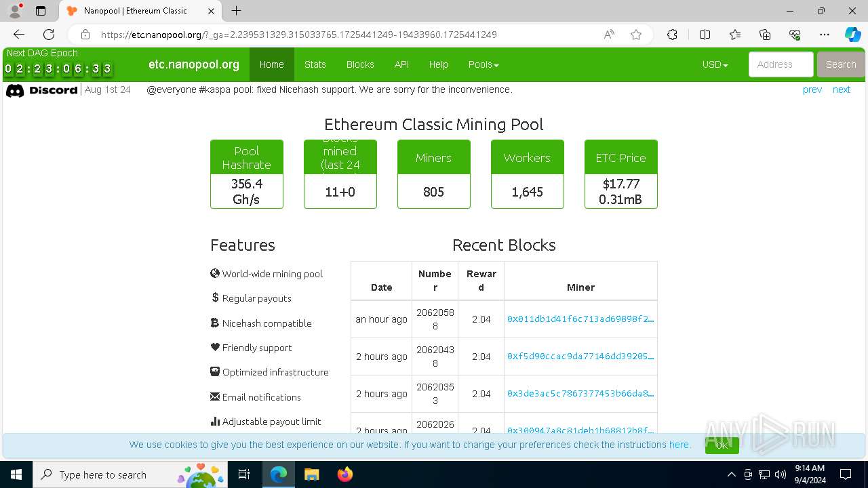868x488 pixels.
Task: Open a new browser tab
Action: coord(236,11)
